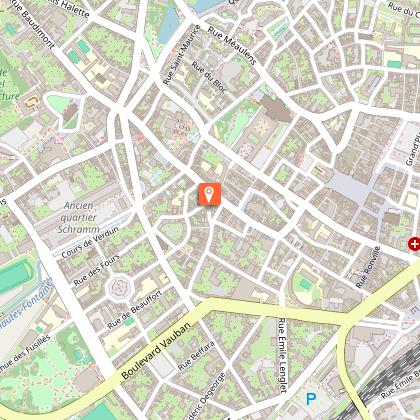Screen dimensions: 420x420
Task: Click the Rue Beffara label
Action: pos(196,356)
